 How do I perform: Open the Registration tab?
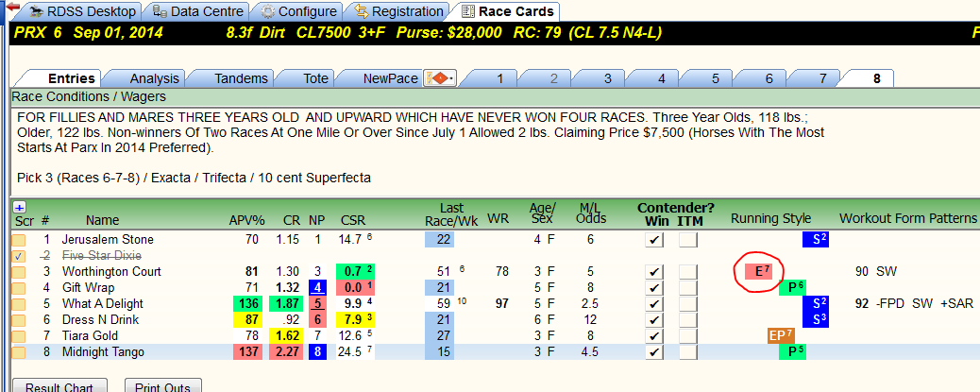click(398, 11)
